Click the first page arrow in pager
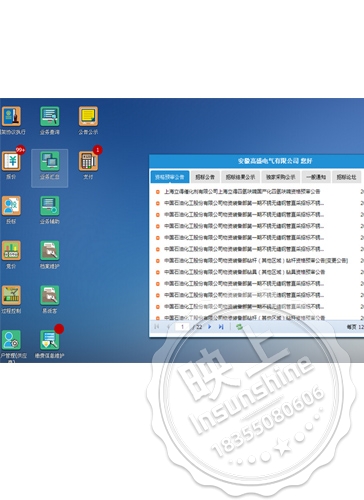364x500 pixels. coord(157,327)
